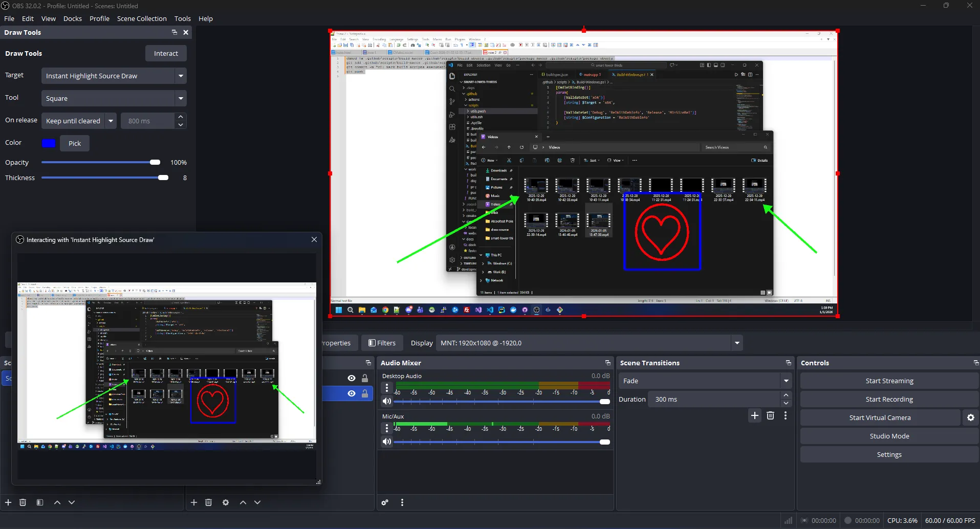Open Desktop Audio kebab options menu

click(386, 388)
